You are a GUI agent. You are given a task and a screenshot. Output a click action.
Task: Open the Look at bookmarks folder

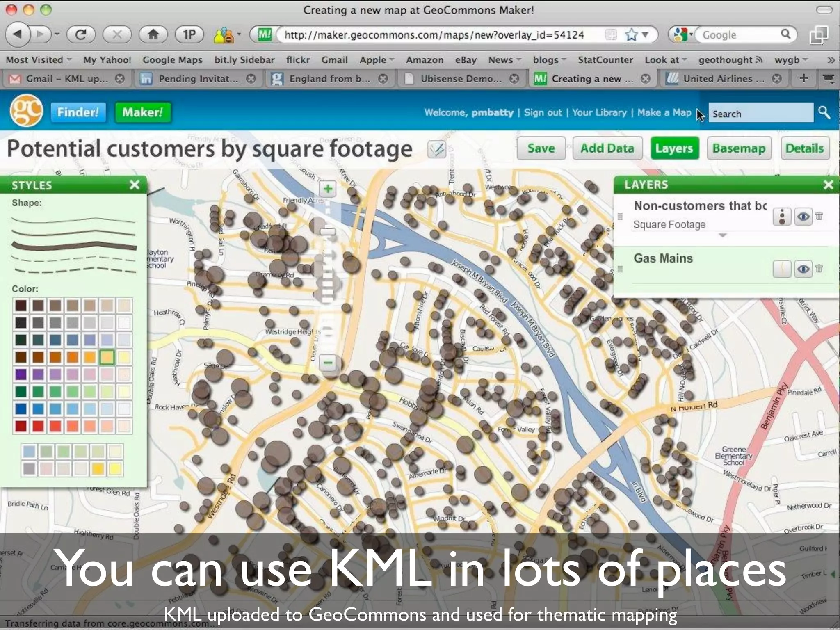point(665,60)
